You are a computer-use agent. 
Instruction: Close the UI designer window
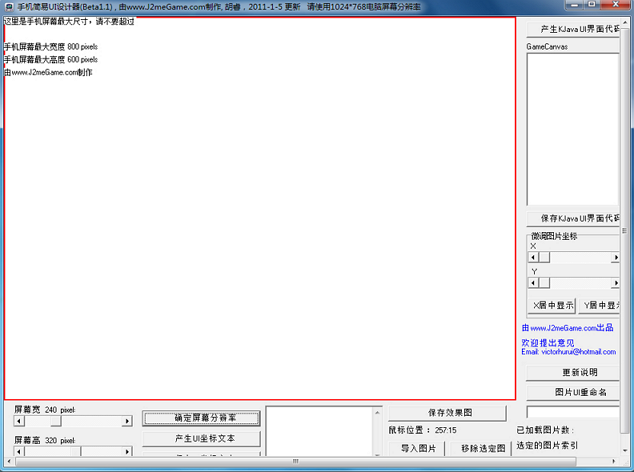coord(615,5)
